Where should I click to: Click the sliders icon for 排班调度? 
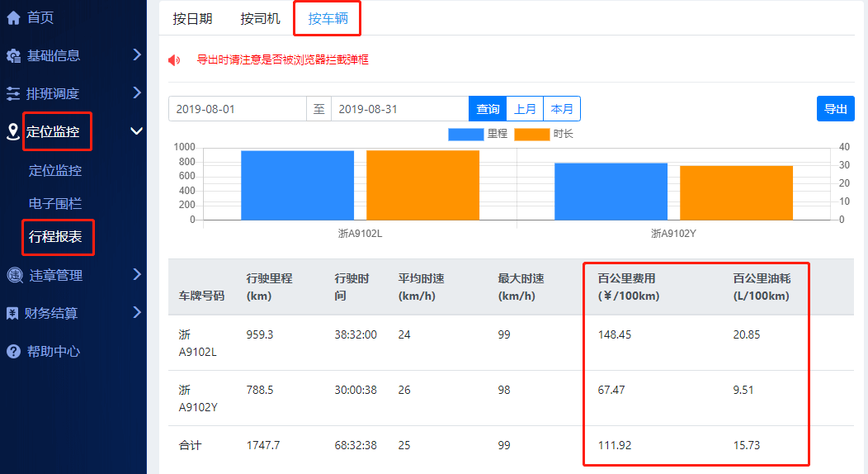pyautogui.click(x=13, y=93)
